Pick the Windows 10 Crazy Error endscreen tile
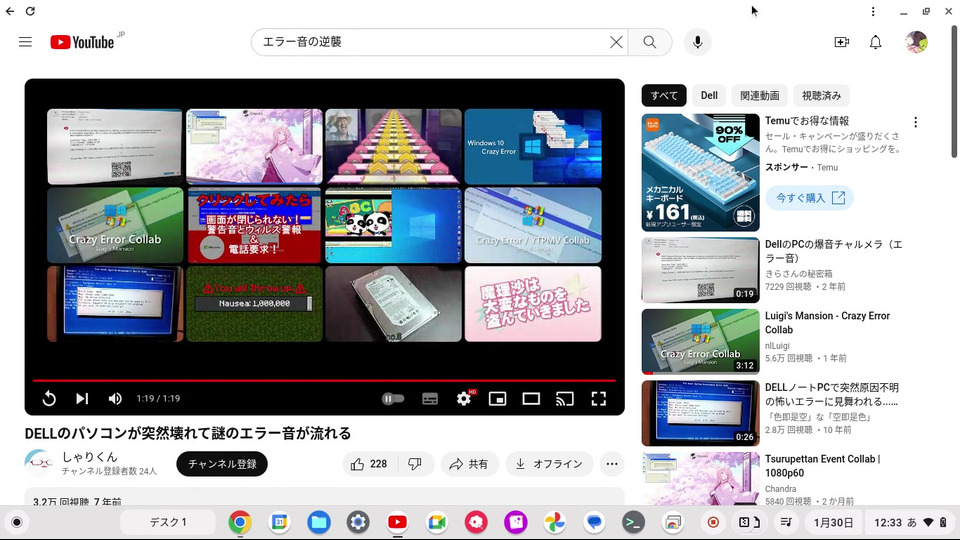Image resolution: width=960 pixels, height=540 pixels. (533, 146)
